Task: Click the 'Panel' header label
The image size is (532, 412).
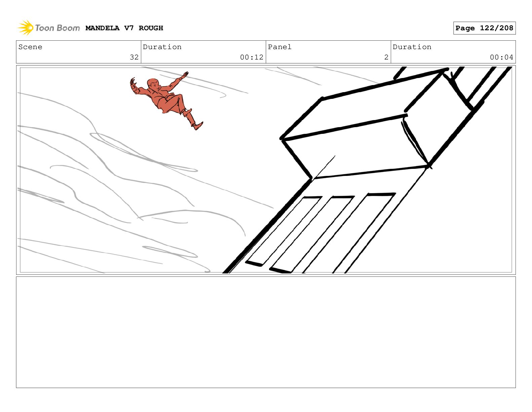Action: click(279, 47)
